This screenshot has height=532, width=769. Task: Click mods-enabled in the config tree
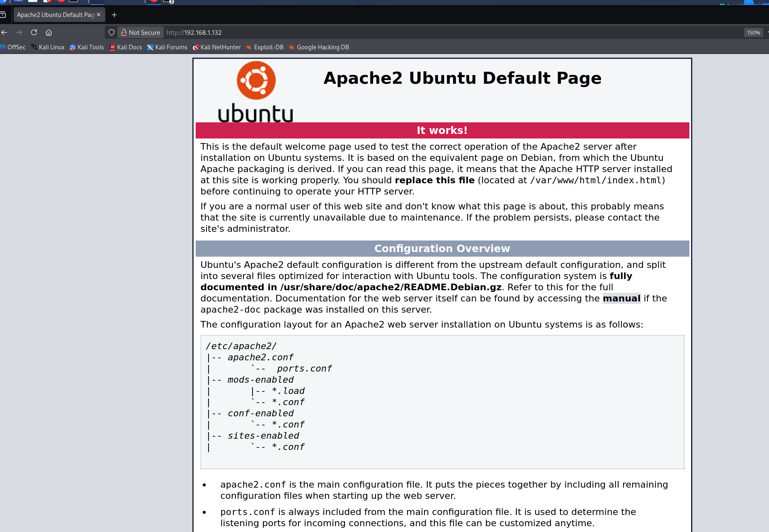point(260,380)
